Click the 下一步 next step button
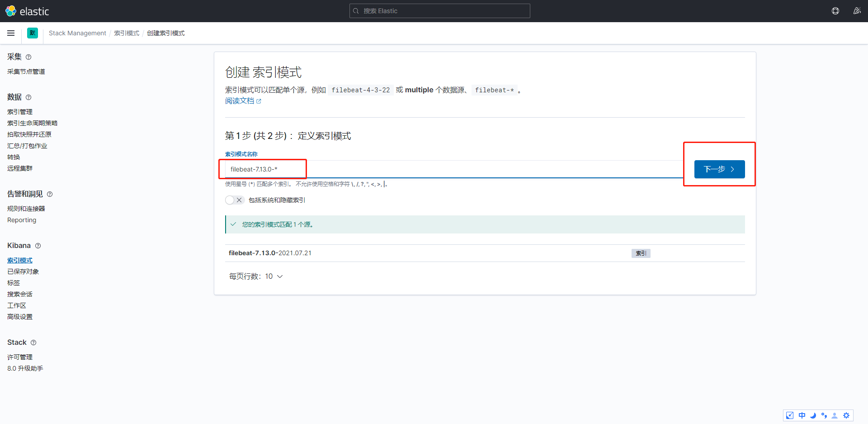The image size is (868, 424). coord(719,169)
